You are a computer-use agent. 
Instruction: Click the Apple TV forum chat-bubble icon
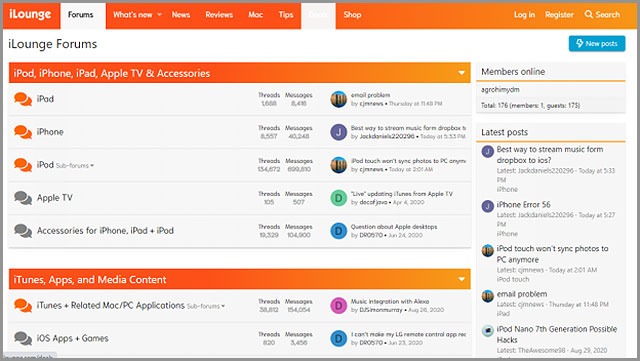[x=23, y=198]
